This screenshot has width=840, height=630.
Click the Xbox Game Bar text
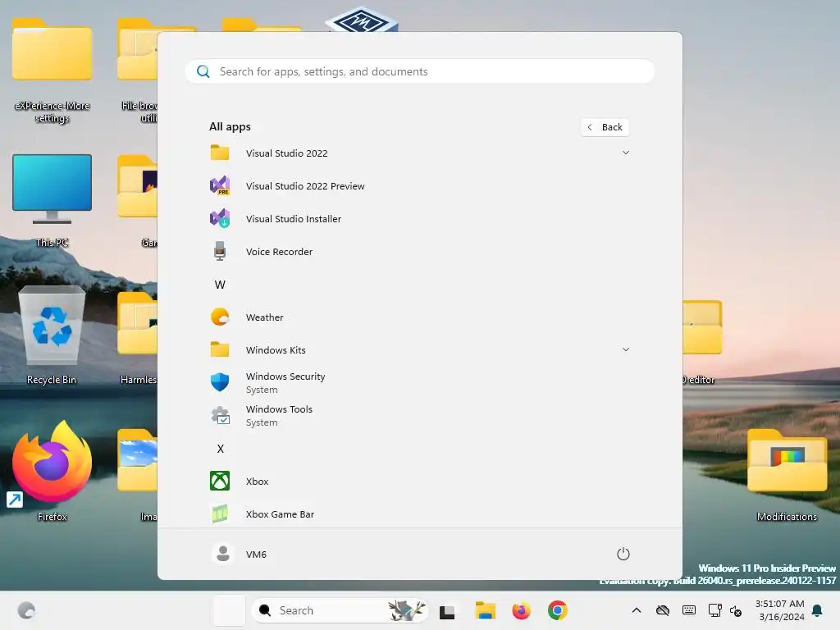[x=281, y=514]
